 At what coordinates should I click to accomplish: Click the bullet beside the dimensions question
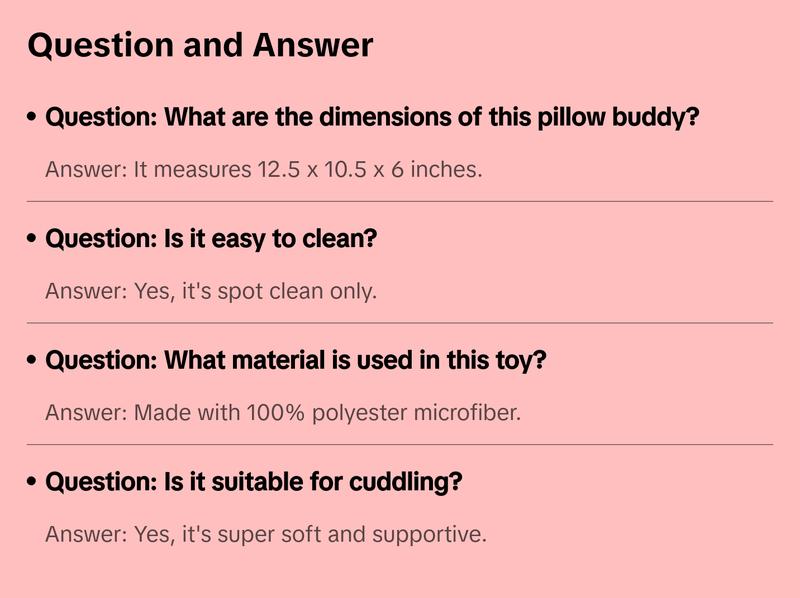[x=32, y=117]
